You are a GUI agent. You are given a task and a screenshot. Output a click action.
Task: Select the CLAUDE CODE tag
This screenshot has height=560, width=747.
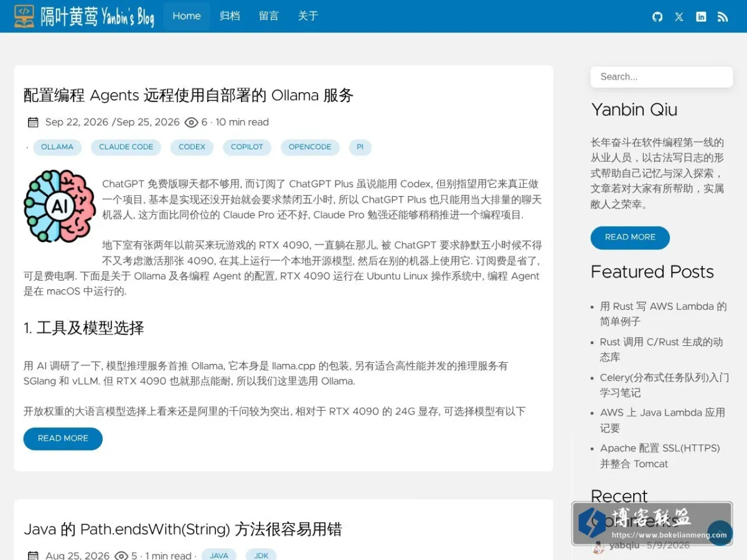click(126, 147)
